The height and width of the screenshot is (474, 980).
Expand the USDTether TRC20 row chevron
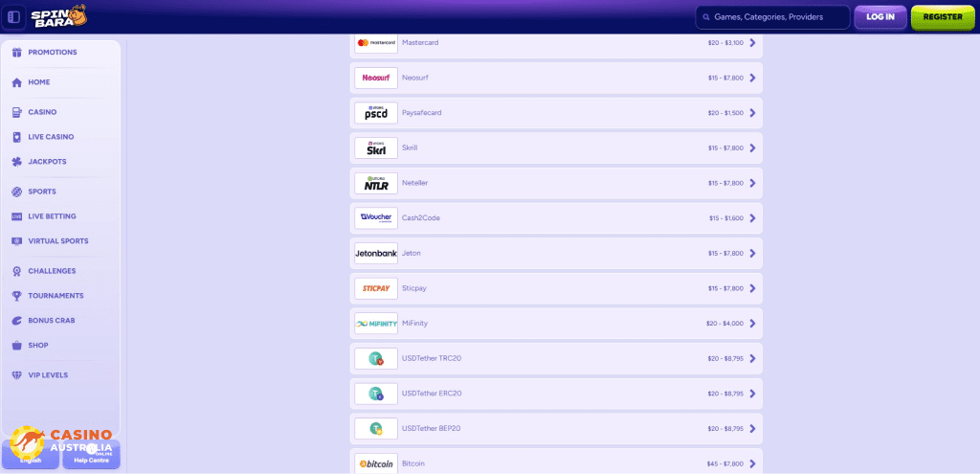752,358
